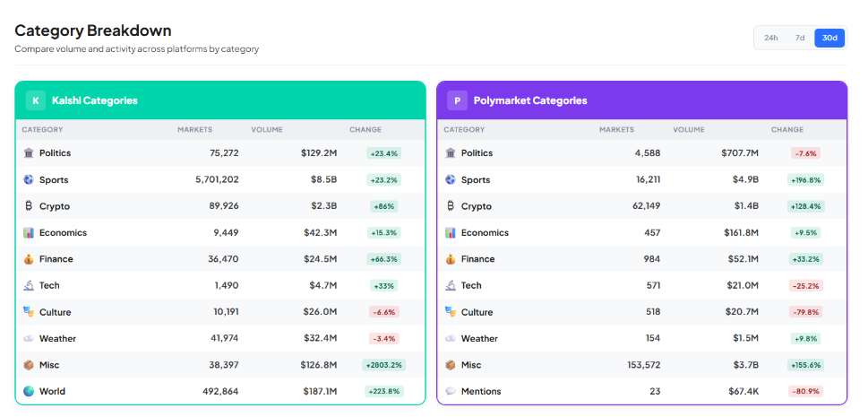Screen dimensions: 868x417
Task: Click the Kalshi Sports ball icon
Action: 29,179
